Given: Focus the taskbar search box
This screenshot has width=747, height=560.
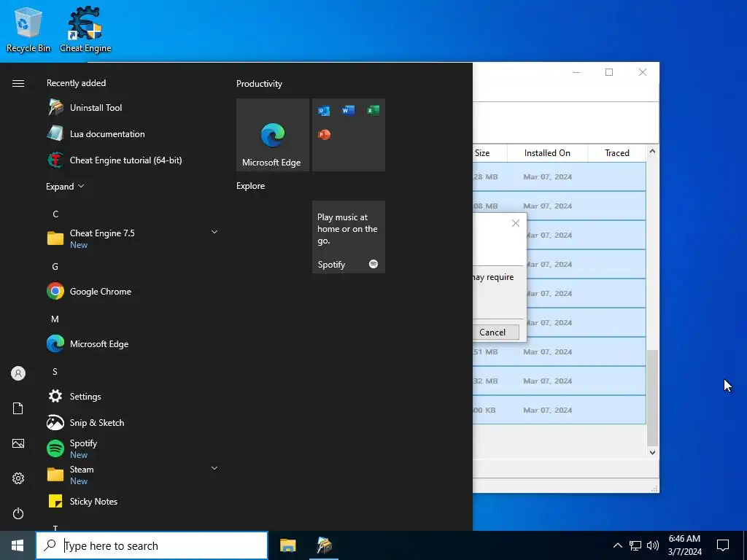Looking at the screenshot, I should (x=152, y=545).
